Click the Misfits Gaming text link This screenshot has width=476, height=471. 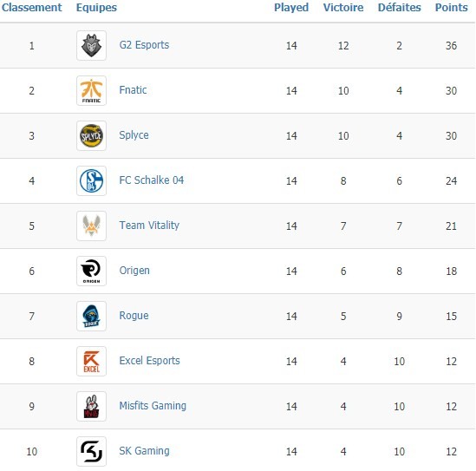coord(153,406)
